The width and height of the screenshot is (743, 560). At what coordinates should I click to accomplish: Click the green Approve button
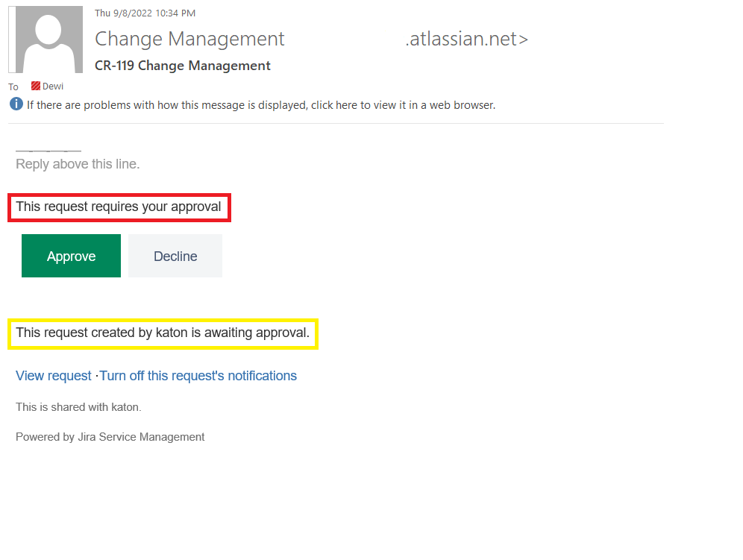(71, 256)
